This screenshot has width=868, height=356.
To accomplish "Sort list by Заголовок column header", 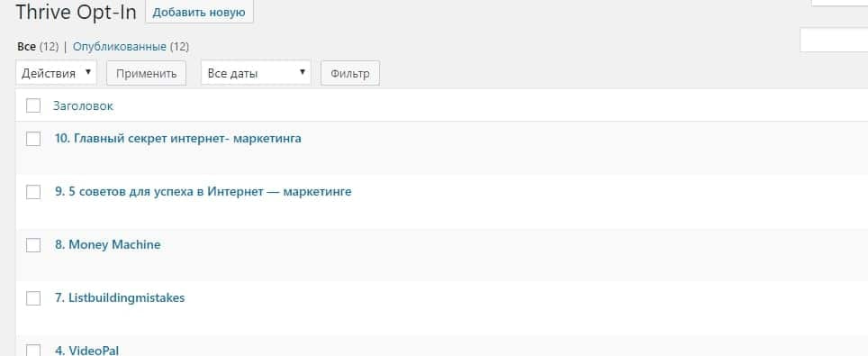I will [83, 105].
